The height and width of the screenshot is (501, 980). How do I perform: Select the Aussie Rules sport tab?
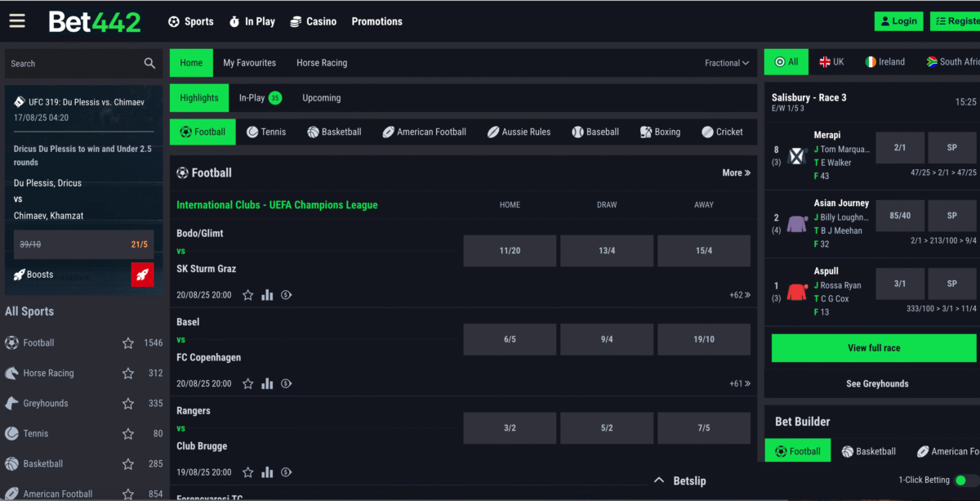point(519,132)
